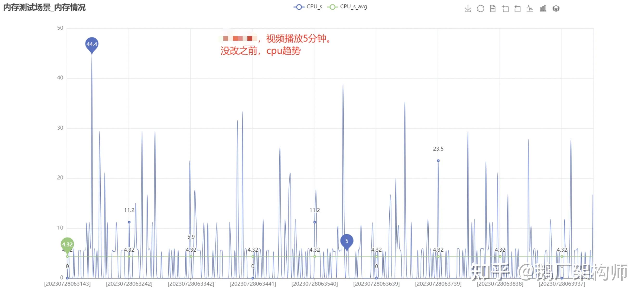This screenshot has width=644, height=298.
Task: Click the y-axis label 50
Action: point(60,28)
